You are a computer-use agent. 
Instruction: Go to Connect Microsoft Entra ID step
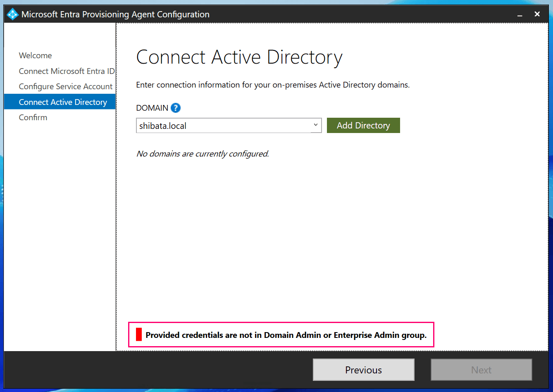point(67,71)
